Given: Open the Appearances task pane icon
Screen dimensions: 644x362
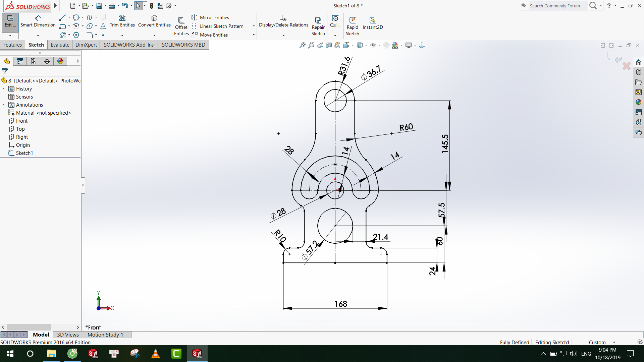Looking at the screenshot, I should tap(639, 102).
